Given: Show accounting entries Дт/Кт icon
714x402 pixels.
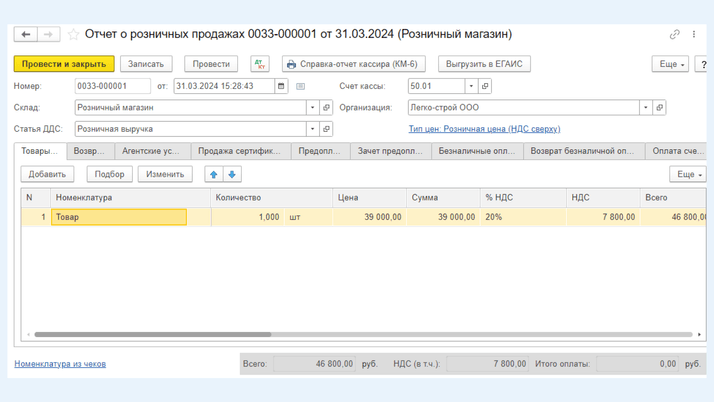Looking at the screenshot, I should tap(260, 64).
